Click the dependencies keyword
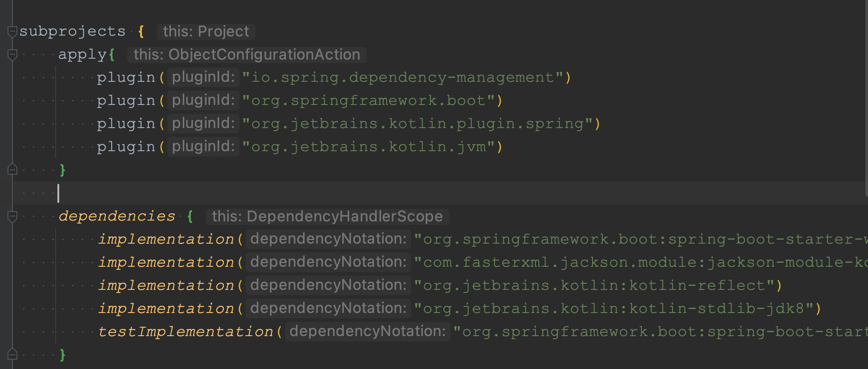The width and height of the screenshot is (868, 369). (x=117, y=217)
